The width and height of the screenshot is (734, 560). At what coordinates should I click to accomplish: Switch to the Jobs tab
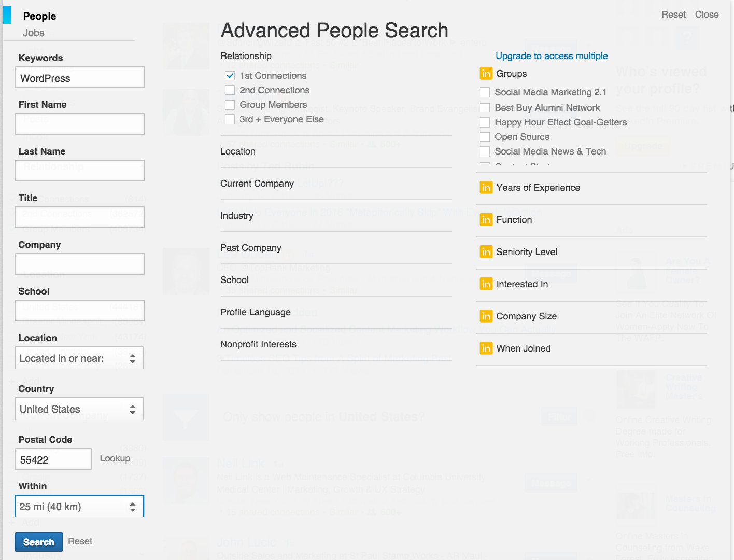[34, 32]
